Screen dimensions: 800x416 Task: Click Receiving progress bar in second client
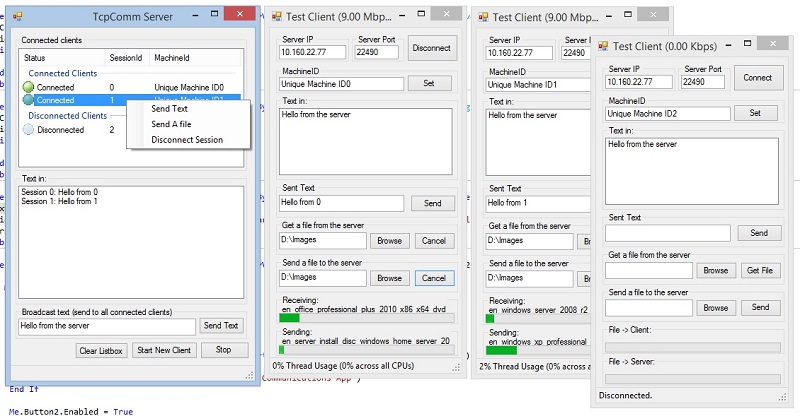(538, 319)
